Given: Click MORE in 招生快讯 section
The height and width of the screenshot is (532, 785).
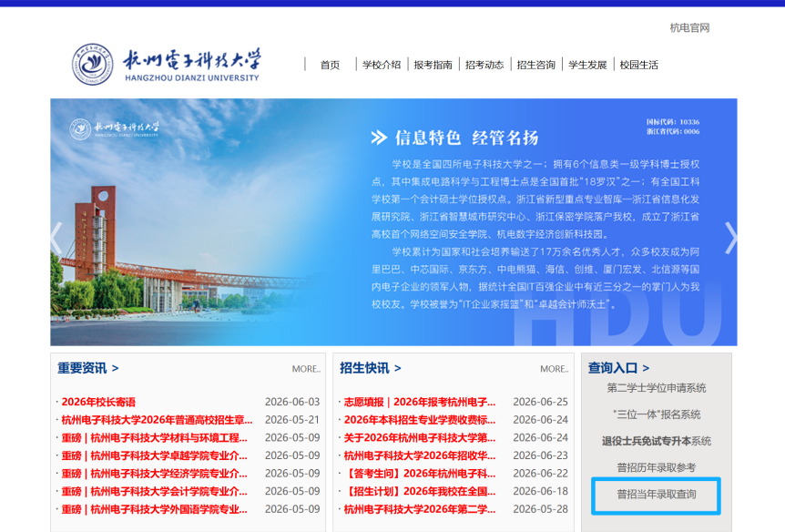Looking at the screenshot, I should point(555,369).
